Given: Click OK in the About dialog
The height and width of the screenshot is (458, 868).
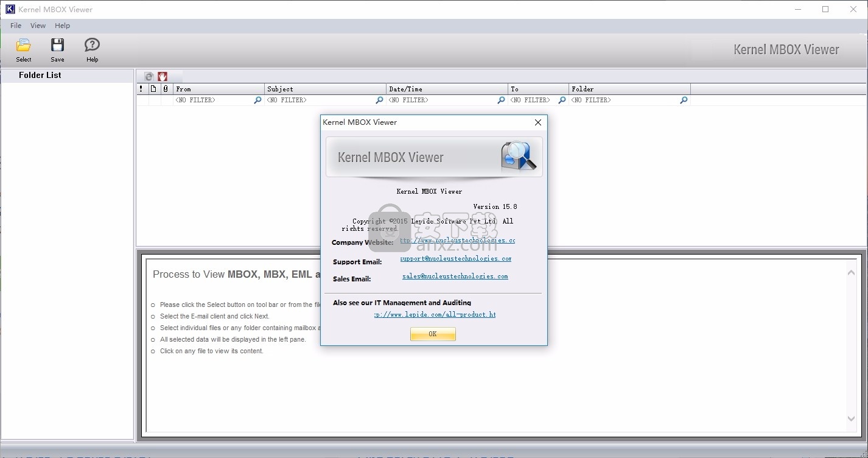Looking at the screenshot, I should point(433,334).
